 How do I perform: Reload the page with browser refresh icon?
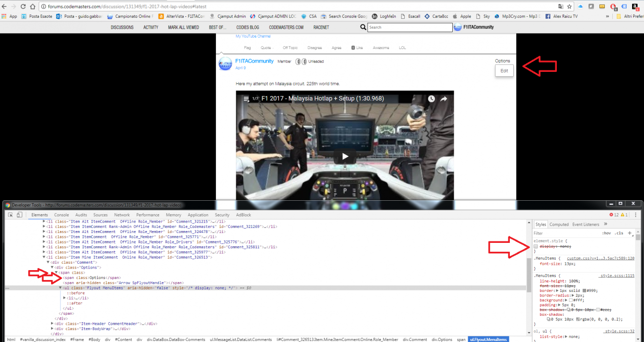[23, 6]
